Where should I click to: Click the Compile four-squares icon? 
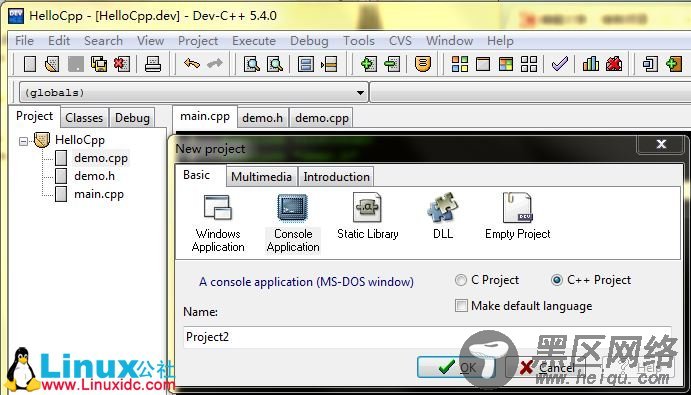pos(460,64)
